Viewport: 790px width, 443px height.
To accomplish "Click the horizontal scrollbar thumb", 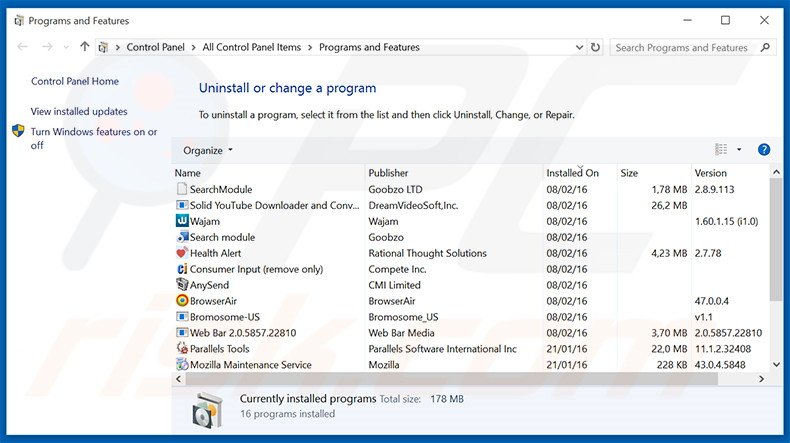I will (451, 379).
